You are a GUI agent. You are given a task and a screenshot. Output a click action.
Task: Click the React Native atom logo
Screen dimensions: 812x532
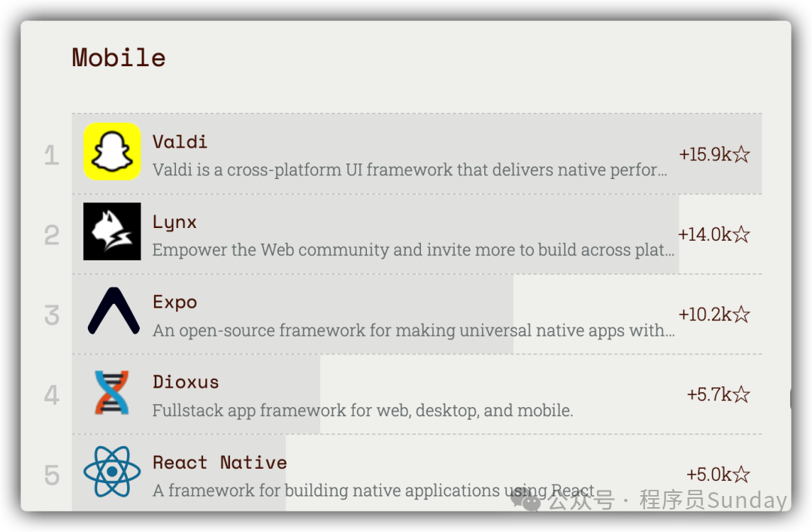pyautogui.click(x=112, y=472)
